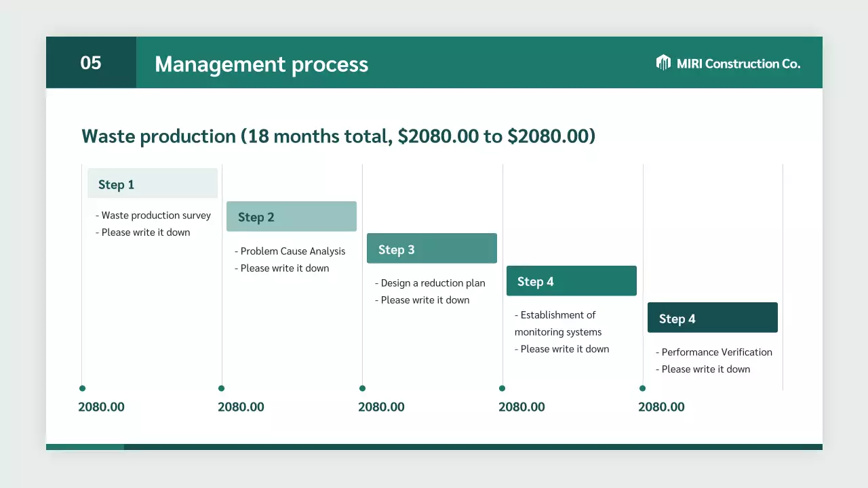Select the second 2080.00 label from the left
Image resolution: width=868 pixels, height=488 pixels.
[241, 407]
